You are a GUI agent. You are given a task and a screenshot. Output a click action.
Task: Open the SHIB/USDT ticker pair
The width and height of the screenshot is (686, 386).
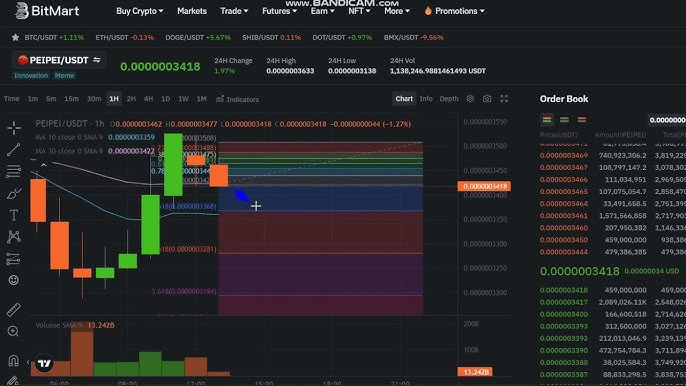coord(271,38)
